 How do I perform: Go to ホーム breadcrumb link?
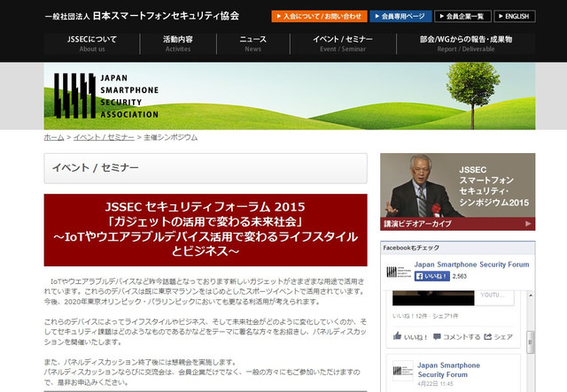54,137
